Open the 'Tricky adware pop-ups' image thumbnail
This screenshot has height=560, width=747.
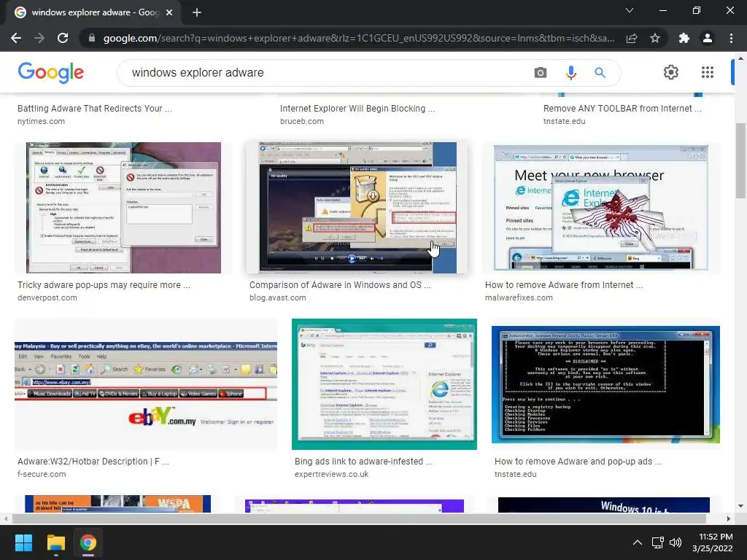tap(123, 208)
